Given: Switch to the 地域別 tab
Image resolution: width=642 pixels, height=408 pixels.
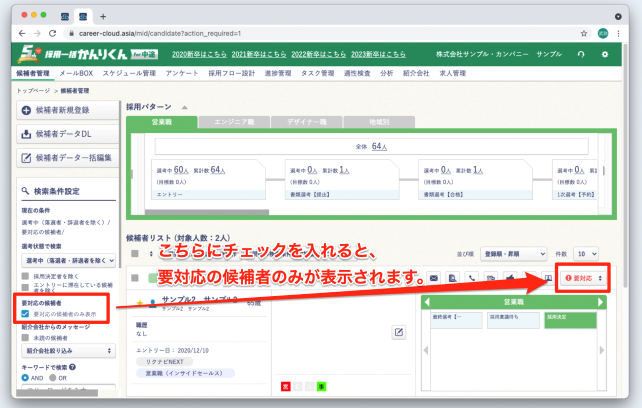Looking at the screenshot, I should (x=379, y=122).
